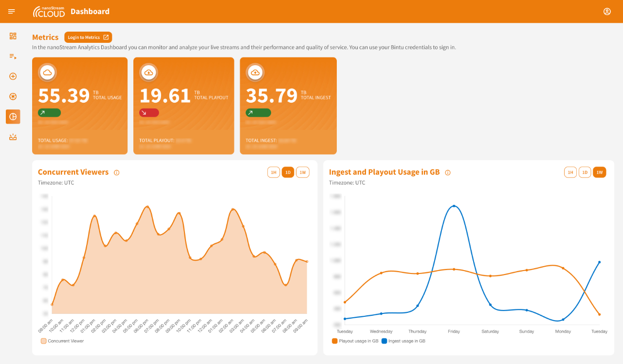
Task: Toggle Playout usage in GB legend swatch
Action: [335, 341]
